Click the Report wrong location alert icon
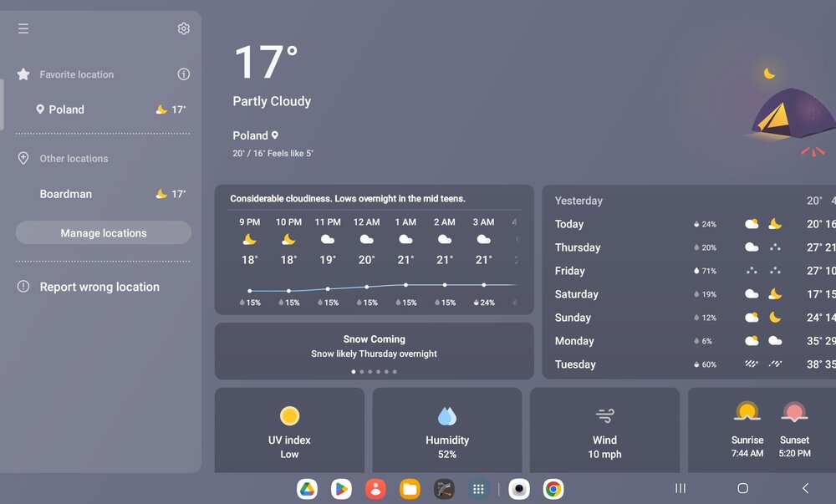This screenshot has width=836, height=504. (23, 286)
